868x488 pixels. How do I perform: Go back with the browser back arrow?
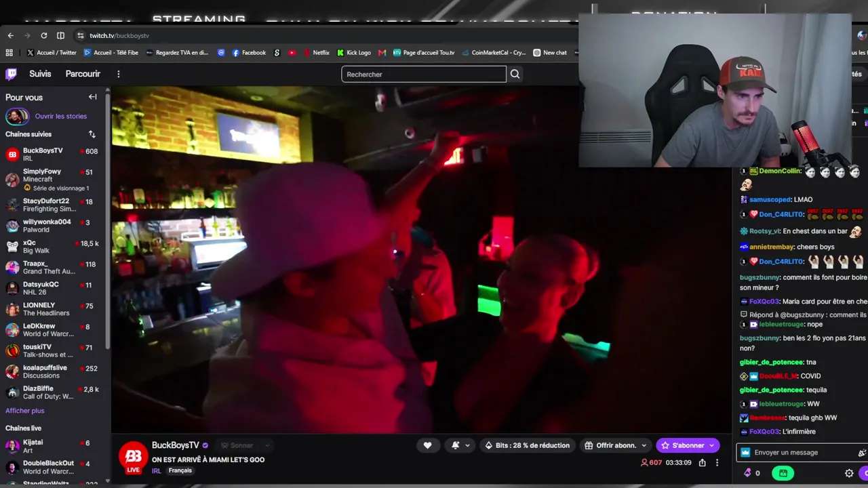10,35
